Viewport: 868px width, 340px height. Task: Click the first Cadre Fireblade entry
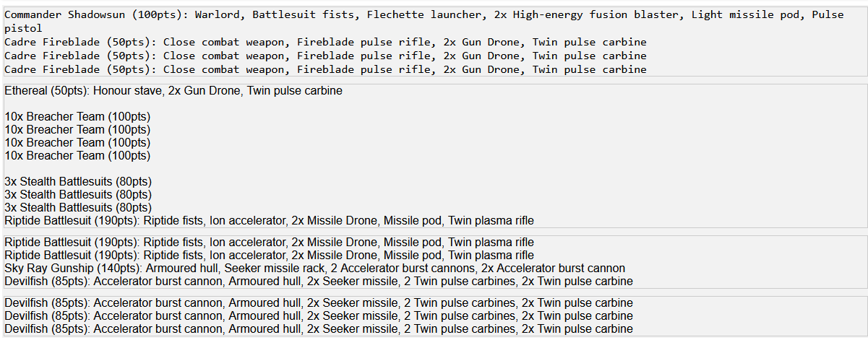pyautogui.click(x=325, y=42)
